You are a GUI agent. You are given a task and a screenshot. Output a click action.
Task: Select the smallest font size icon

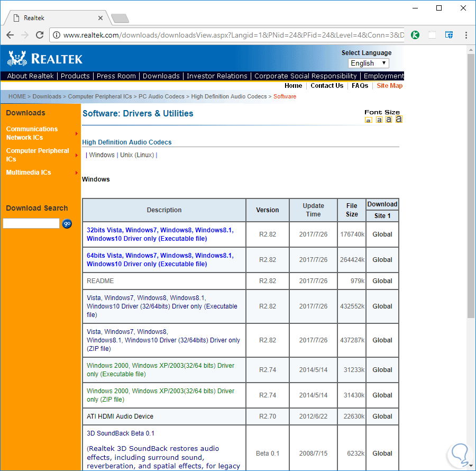coord(368,120)
